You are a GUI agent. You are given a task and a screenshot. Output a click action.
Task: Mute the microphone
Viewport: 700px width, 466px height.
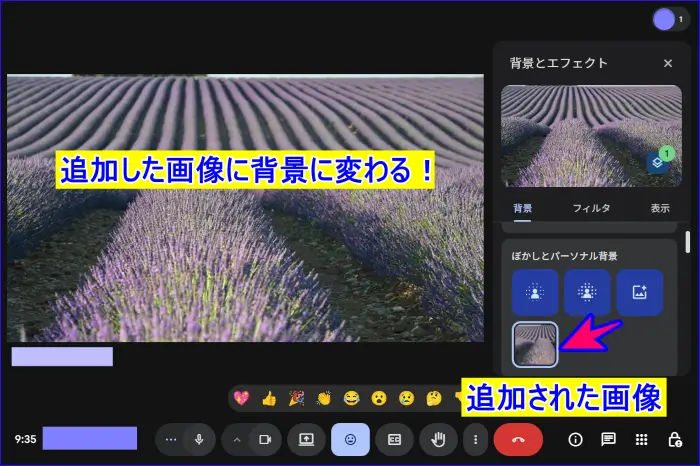(199, 440)
